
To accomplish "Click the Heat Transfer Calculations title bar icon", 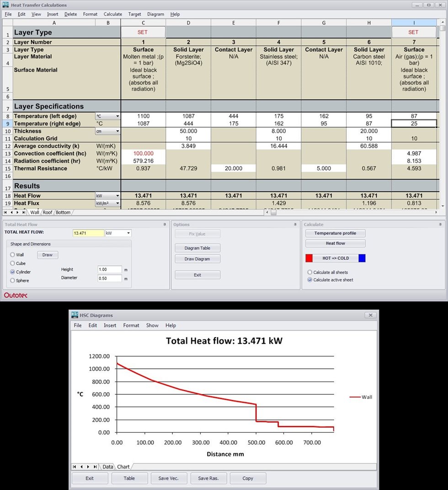I will (5, 5).
